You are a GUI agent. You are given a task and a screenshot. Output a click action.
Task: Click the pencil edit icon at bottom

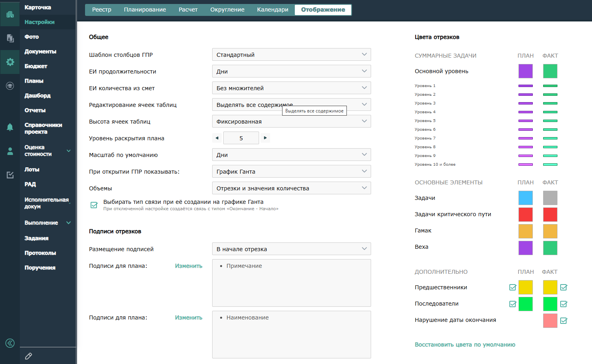pos(29,356)
